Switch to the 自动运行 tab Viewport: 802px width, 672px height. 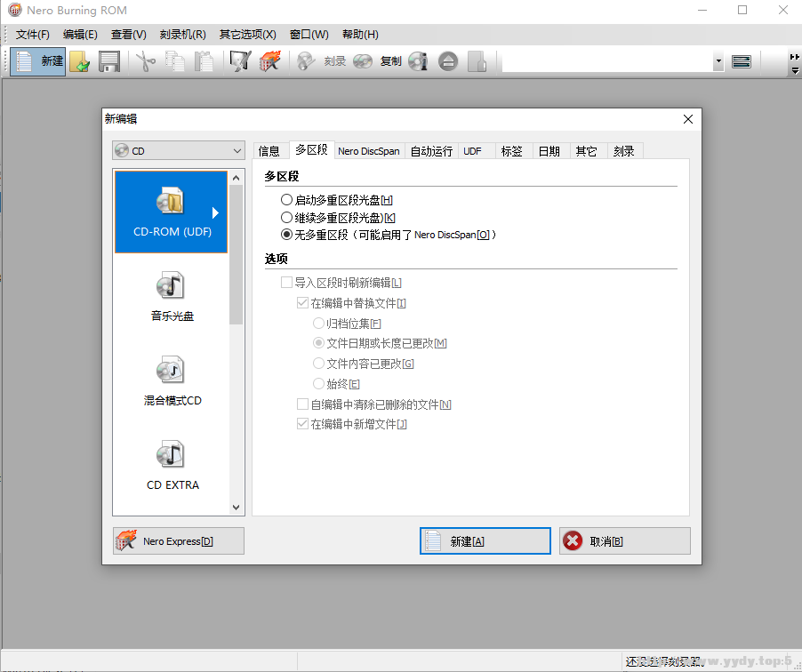click(431, 151)
